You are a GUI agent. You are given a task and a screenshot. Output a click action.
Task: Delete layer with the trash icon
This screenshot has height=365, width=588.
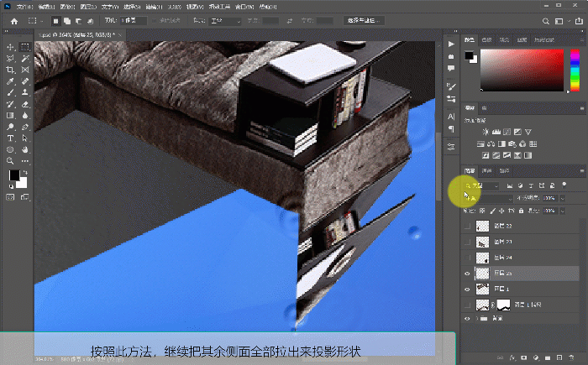click(x=571, y=358)
